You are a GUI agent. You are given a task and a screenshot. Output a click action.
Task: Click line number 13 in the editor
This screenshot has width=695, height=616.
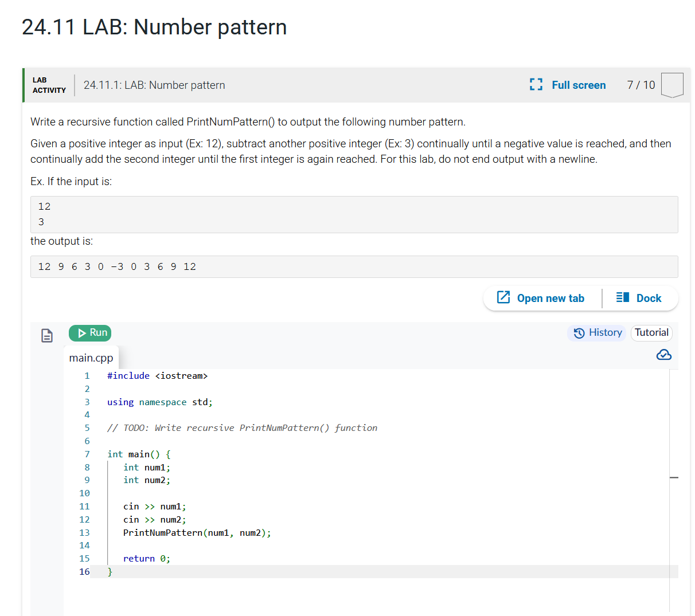pos(84,532)
